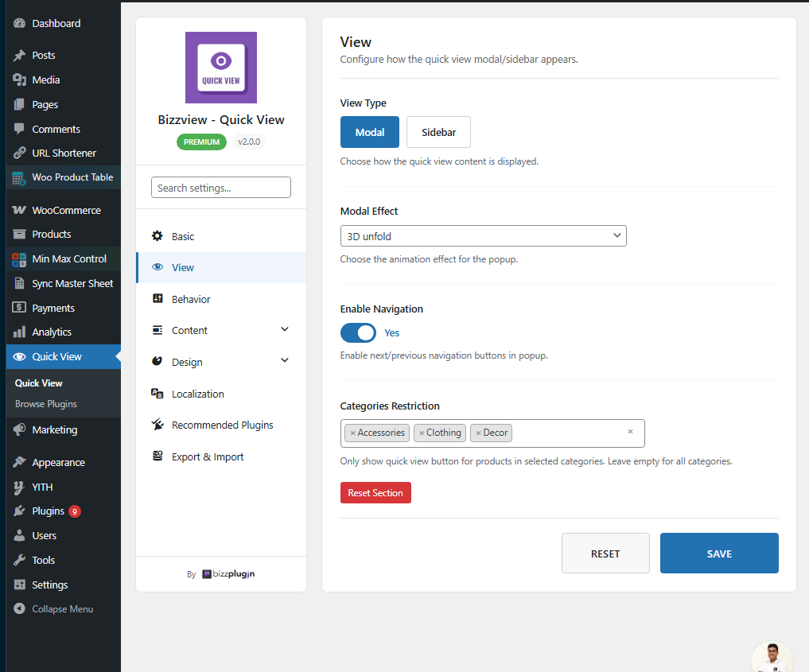Click the URL Shortener link icon

pyautogui.click(x=19, y=153)
